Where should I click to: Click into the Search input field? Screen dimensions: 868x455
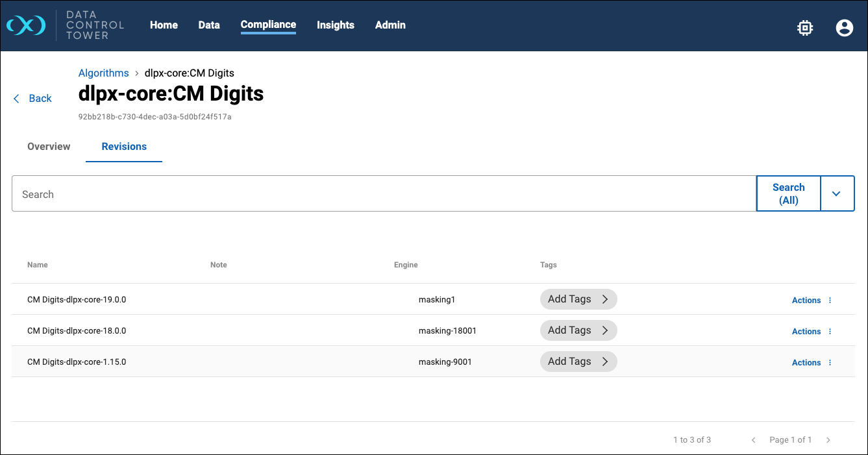[x=383, y=194]
